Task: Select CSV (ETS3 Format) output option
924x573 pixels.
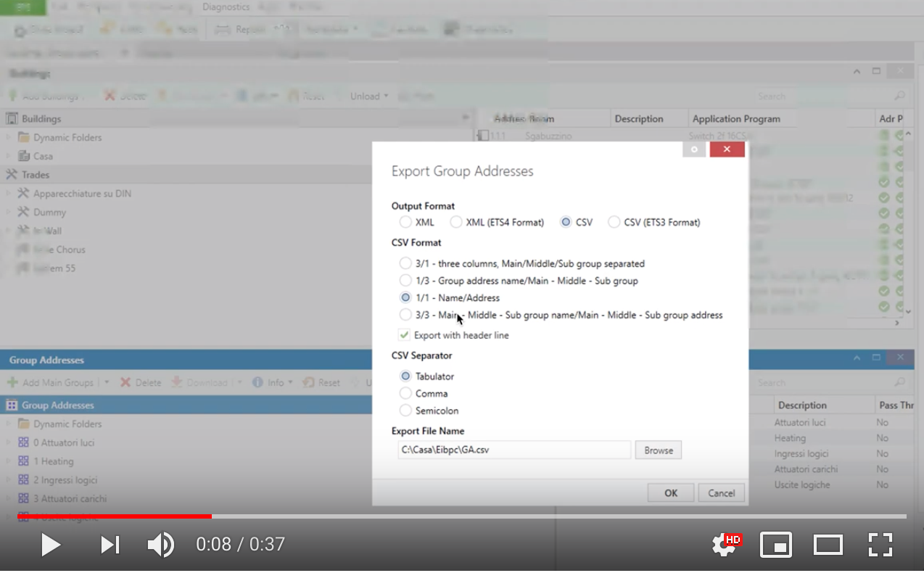Action: point(614,222)
